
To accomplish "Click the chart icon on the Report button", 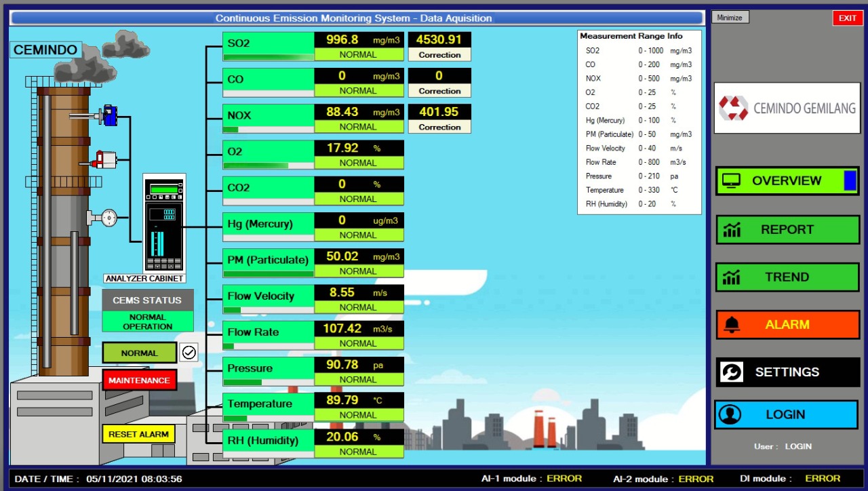I will (x=732, y=230).
